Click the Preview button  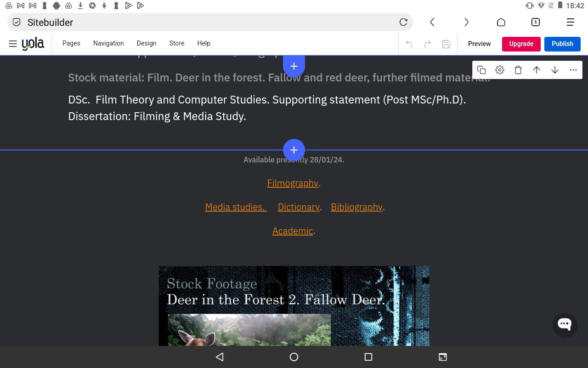(x=480, y=44)
